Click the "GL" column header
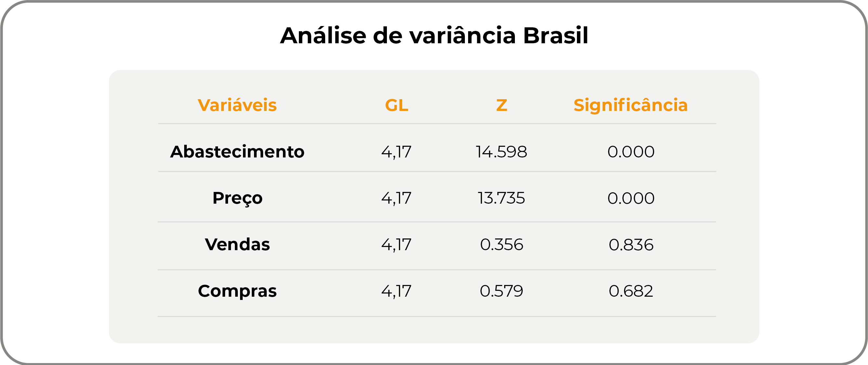 pyautogui.click(x=396, y=105)
